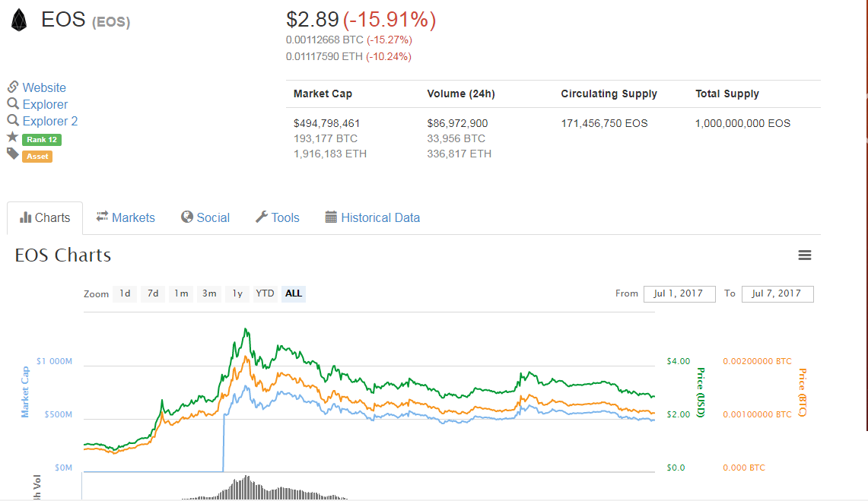Screen dimensions: 868x501
Task: Click the Total Supply column header
Action: click(x=727, y=94)
